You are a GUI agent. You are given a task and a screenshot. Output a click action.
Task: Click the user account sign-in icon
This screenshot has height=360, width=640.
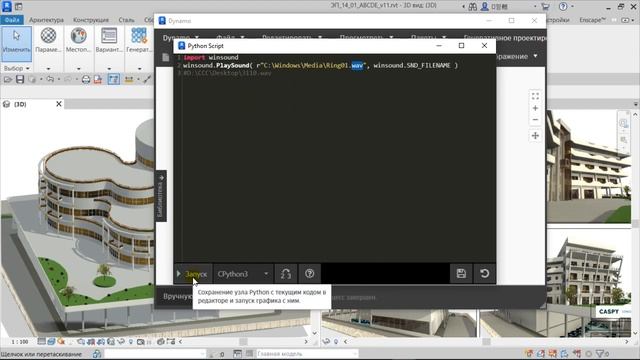click(484, 7)
